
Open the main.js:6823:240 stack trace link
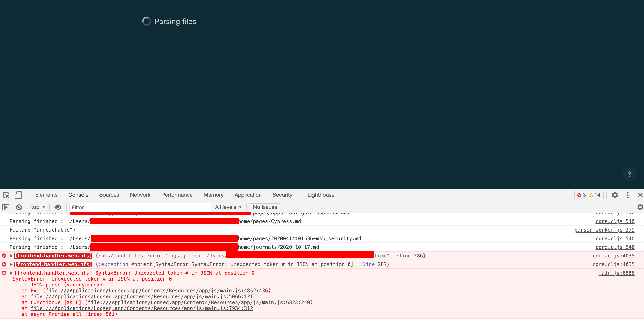[x=199, y=303]
